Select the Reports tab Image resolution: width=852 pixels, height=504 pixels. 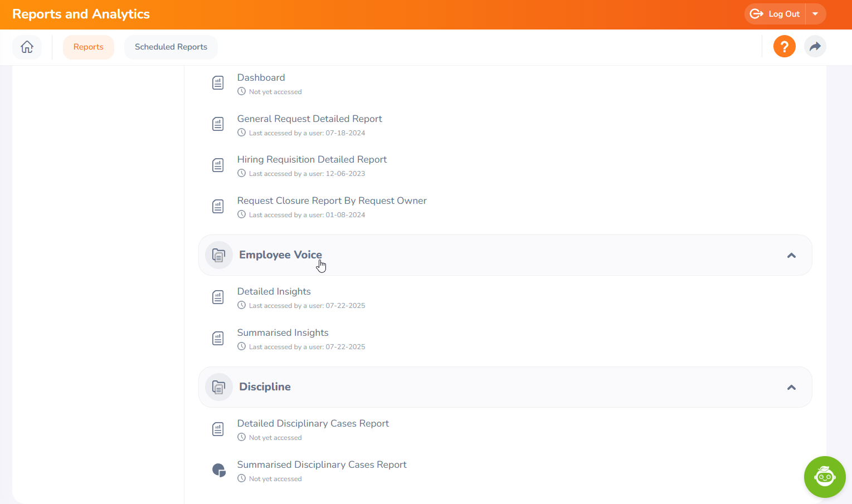pos(88,47)
